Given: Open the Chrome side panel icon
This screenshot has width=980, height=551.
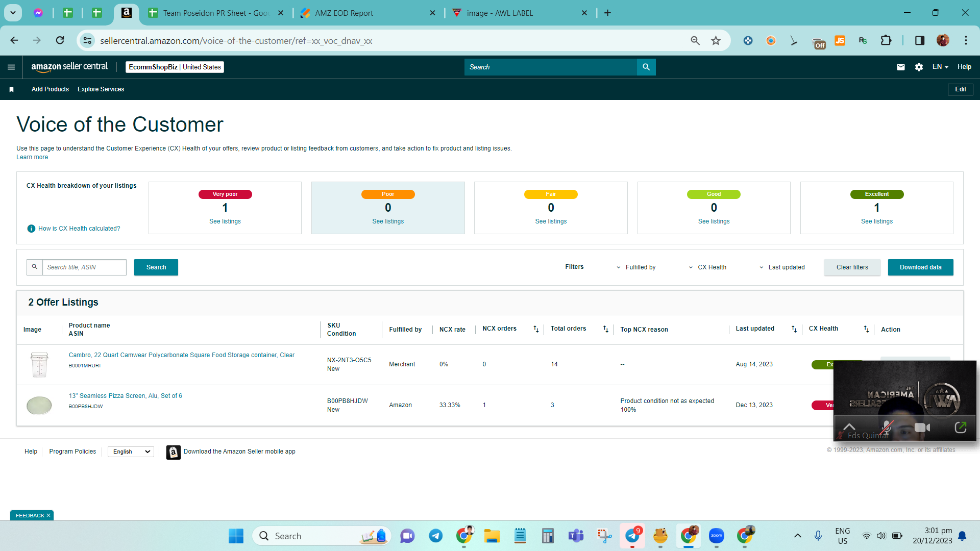Looking at the screenshot, I should click(x=920, y=40).
